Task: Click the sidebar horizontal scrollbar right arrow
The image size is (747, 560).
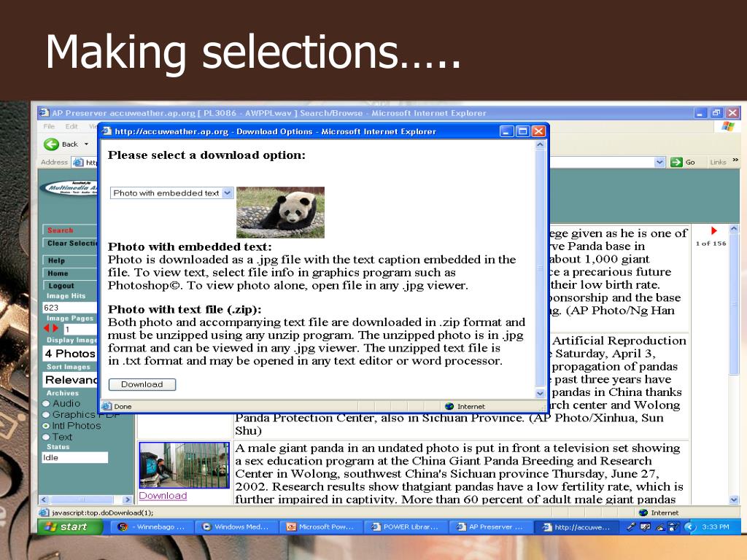Action: pyautogui.click(x=127, y=499)
